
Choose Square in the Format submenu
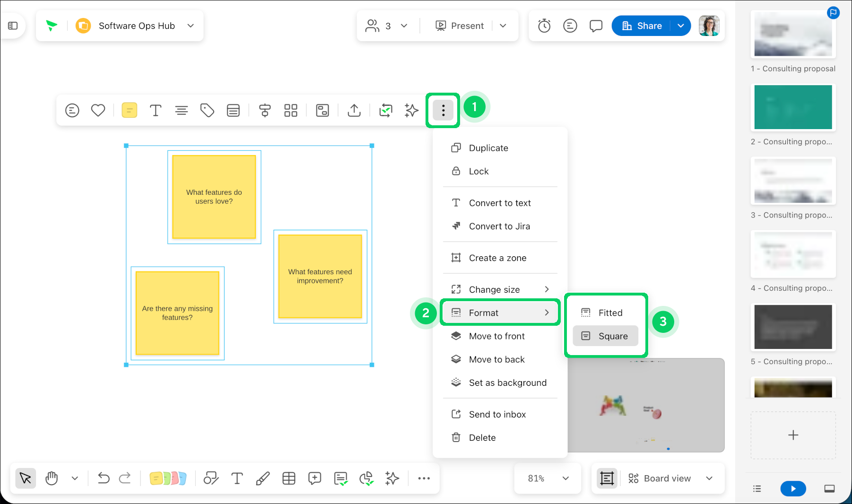(x=605, y=336)
